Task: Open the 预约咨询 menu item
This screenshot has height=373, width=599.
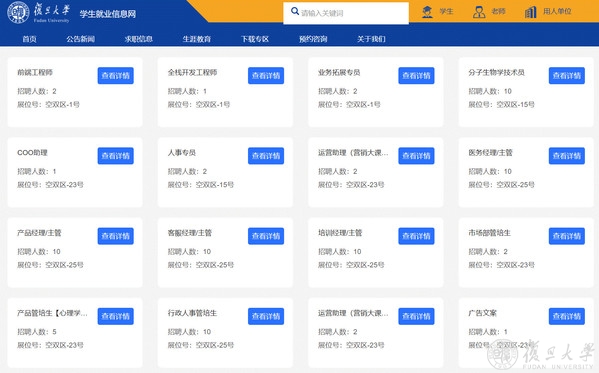Action: coord(313,39)
